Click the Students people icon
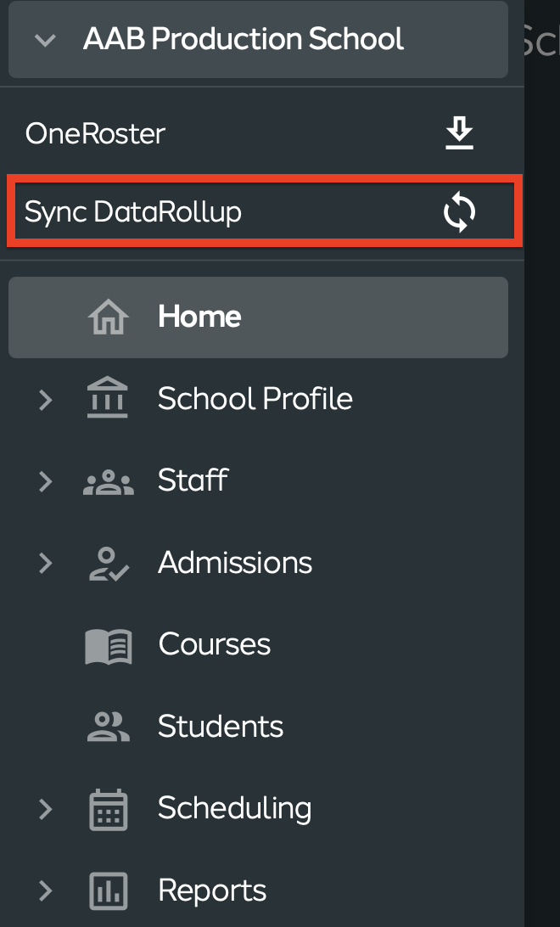560x927 pixels. click(108, 727)
